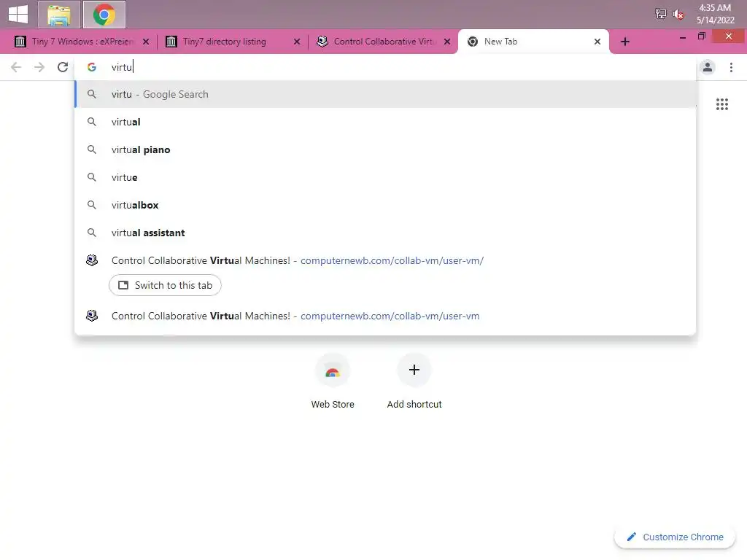The image size is (747, 560).
Task: Click the magnifier icon beside virtue
Action: [92, 177]
